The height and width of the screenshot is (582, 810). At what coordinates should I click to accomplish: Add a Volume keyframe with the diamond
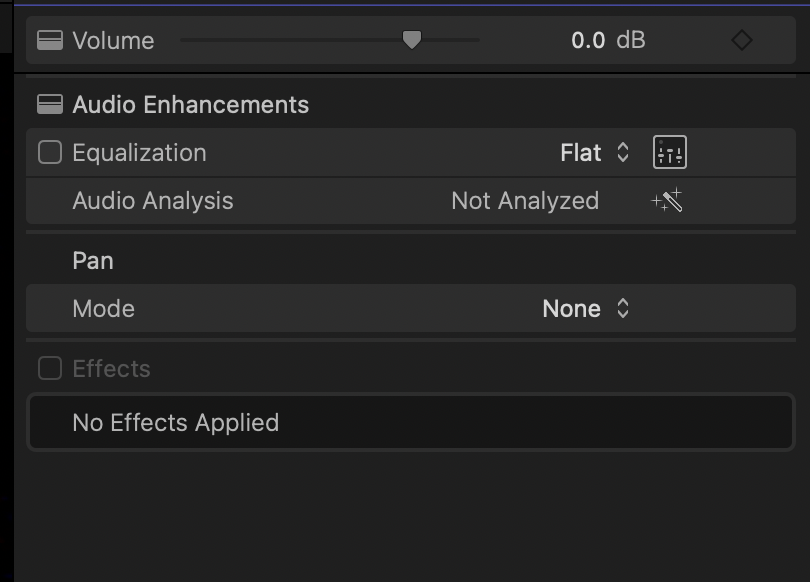coord(741,41)
